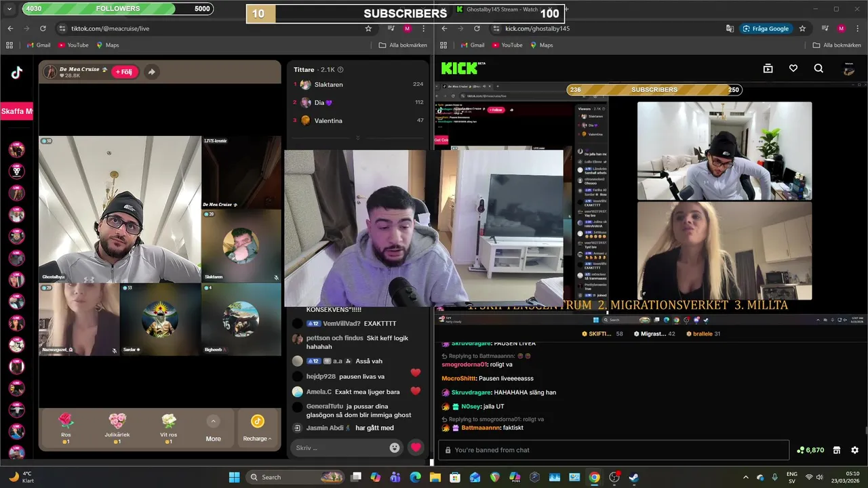Focus the Skriv chat input field

(x=339, y=447)
